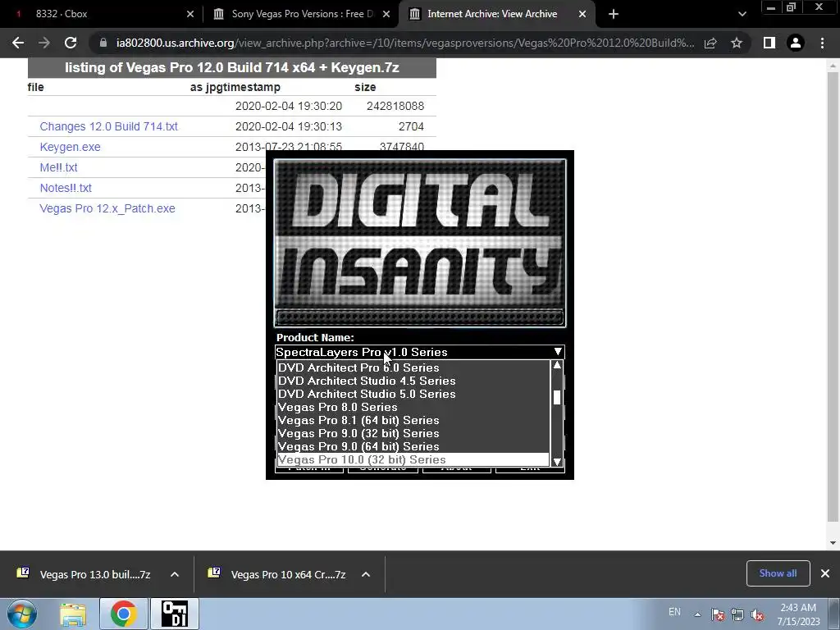This screenshot has width=840, height=630.
Task: Open the Keygen.exe file link
Action: click(71, 147)
